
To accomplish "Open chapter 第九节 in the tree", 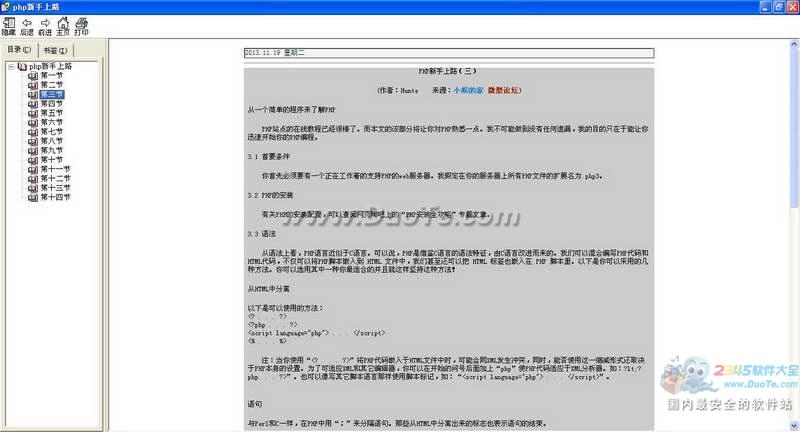I will [52, 150].
